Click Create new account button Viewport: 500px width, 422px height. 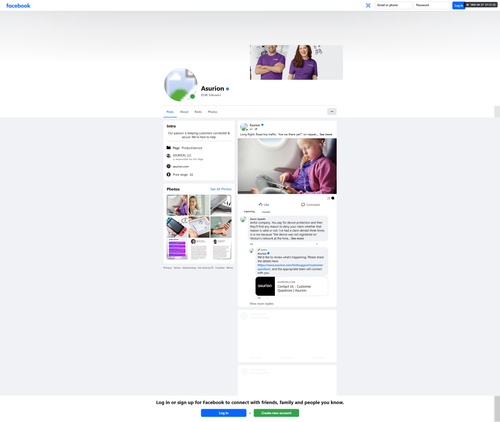tap(276, 413)
